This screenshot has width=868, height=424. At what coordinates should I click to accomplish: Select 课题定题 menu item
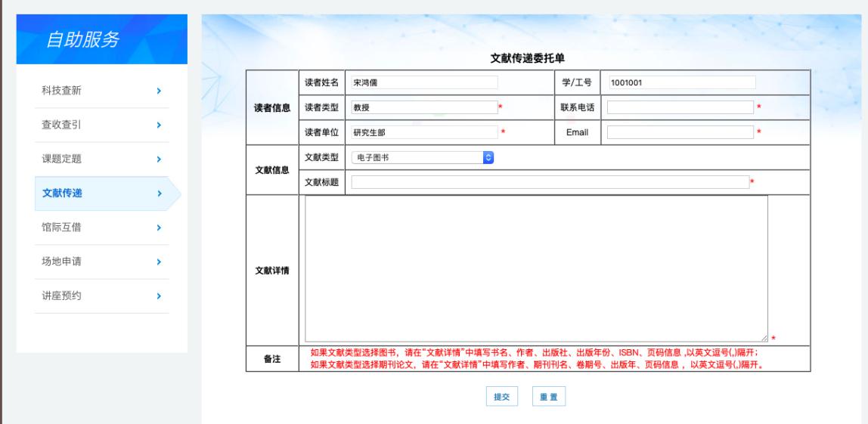point(102,159)
